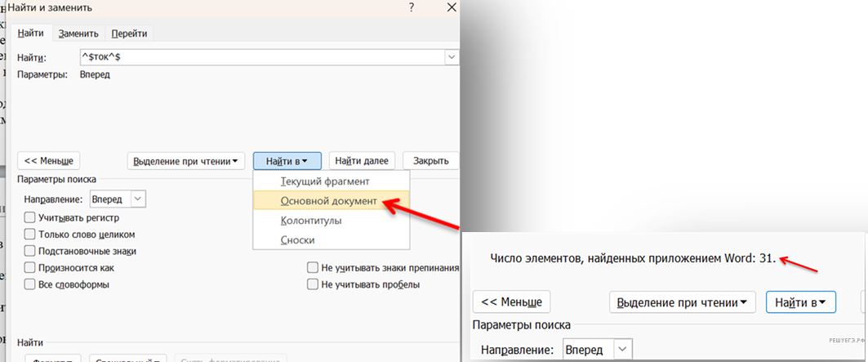Image resolution: width=868 pixels, height=362 pixels.
Task: Open Выделение при чтении dropdown in left dialog
Action: point(187,161)
